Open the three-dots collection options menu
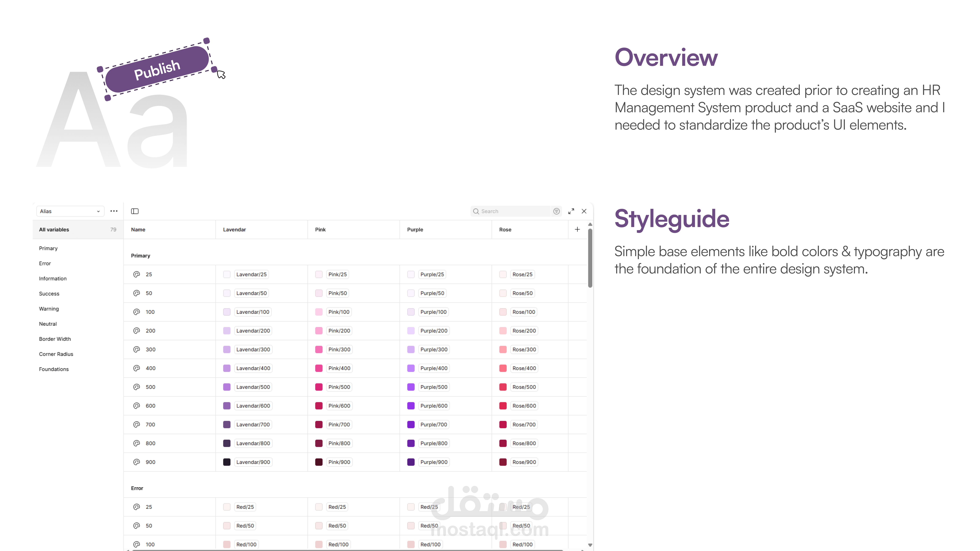This screenshot has height=551, width=980. point(114,211)
